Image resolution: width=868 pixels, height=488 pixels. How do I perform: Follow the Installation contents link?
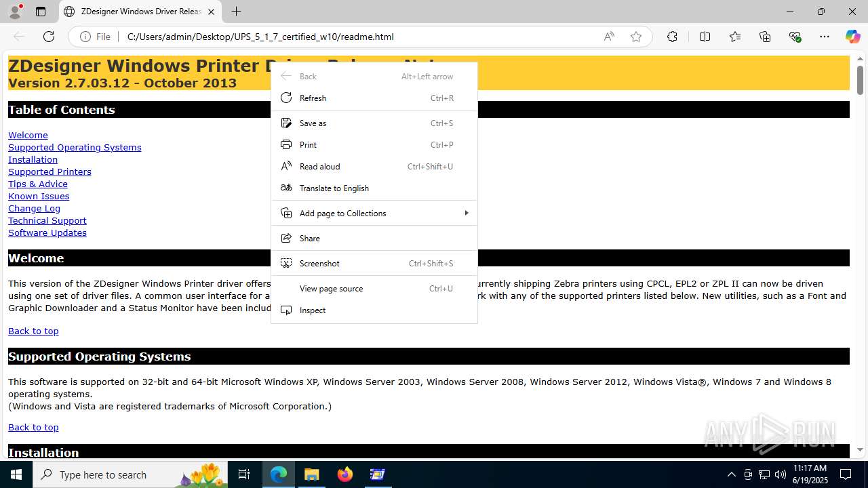pos(33,159)
